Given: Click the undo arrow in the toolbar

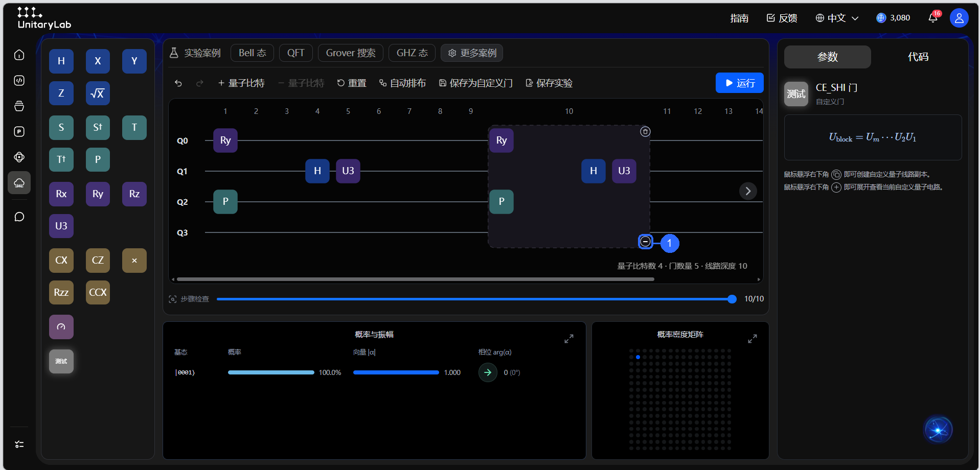Looking at the screenshot, I should pyautogui.click(x=178, y=83).
